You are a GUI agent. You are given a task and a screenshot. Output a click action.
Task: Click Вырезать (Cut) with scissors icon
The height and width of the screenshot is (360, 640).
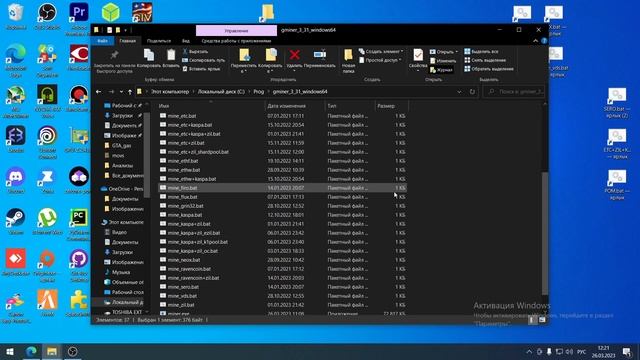coord(195,51)
